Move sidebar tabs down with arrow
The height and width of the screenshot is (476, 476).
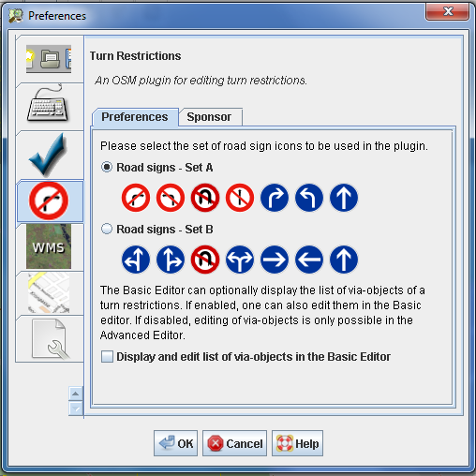76,408
